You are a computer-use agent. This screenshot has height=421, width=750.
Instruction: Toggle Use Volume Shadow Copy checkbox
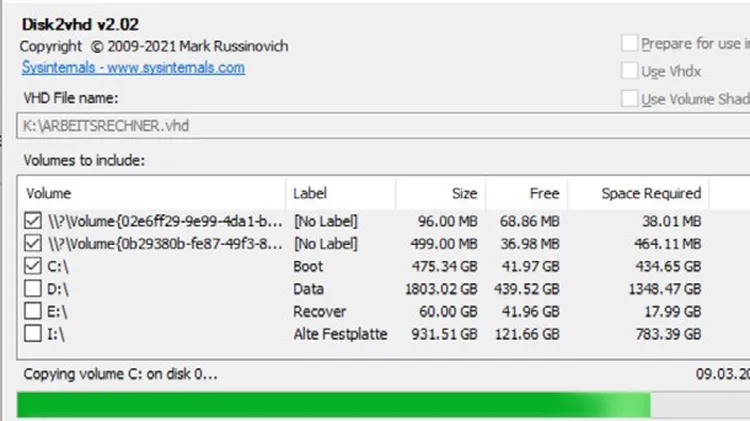click(x=629, y=99)
